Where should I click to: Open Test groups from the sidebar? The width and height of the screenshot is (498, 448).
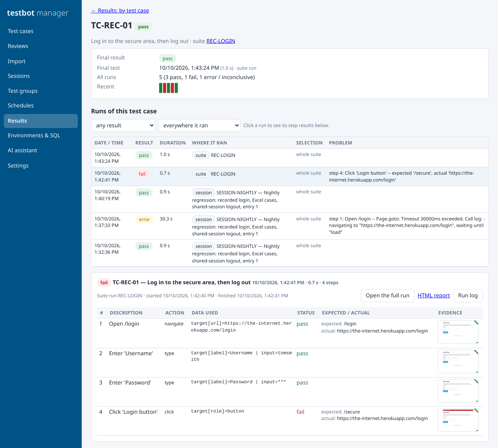coord(41,91)
